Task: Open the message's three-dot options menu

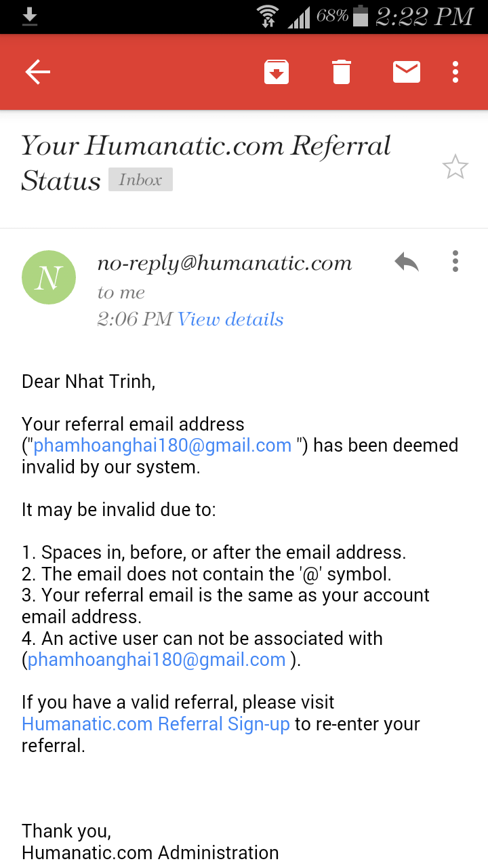Action: (455, 262)
